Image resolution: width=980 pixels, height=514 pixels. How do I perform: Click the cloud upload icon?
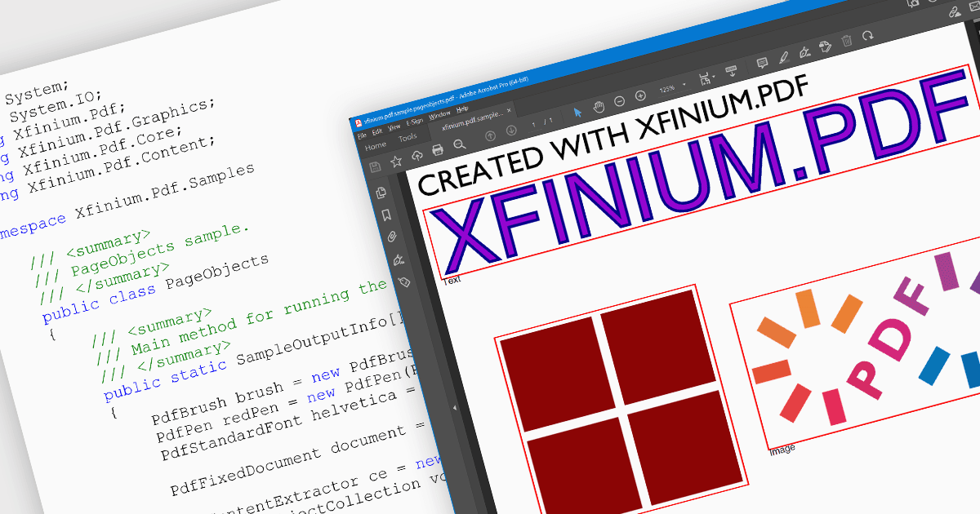(417, 156)
